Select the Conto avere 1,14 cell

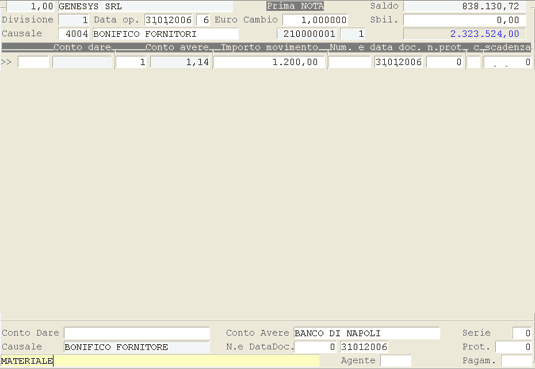[180, 62]
